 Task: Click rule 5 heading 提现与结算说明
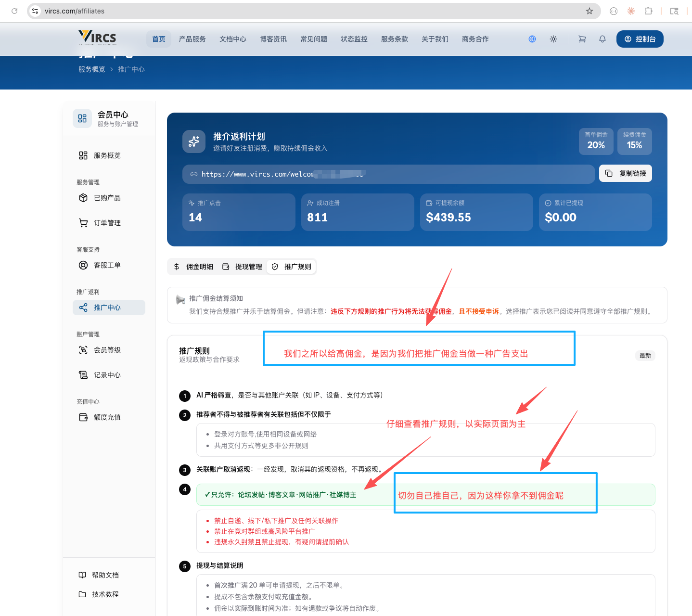coord(220,565)
